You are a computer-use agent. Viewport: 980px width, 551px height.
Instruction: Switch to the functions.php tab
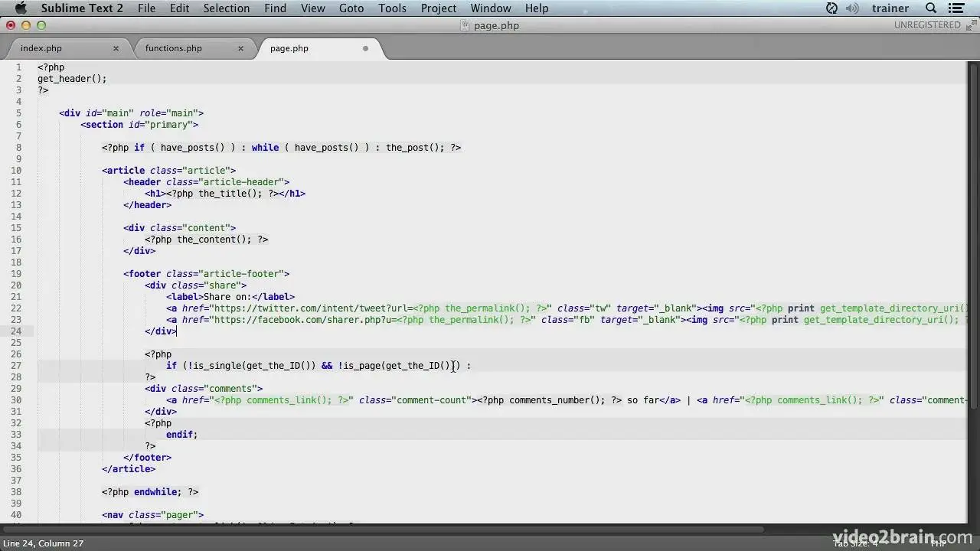pyautogui.click(x=174, y=48)
